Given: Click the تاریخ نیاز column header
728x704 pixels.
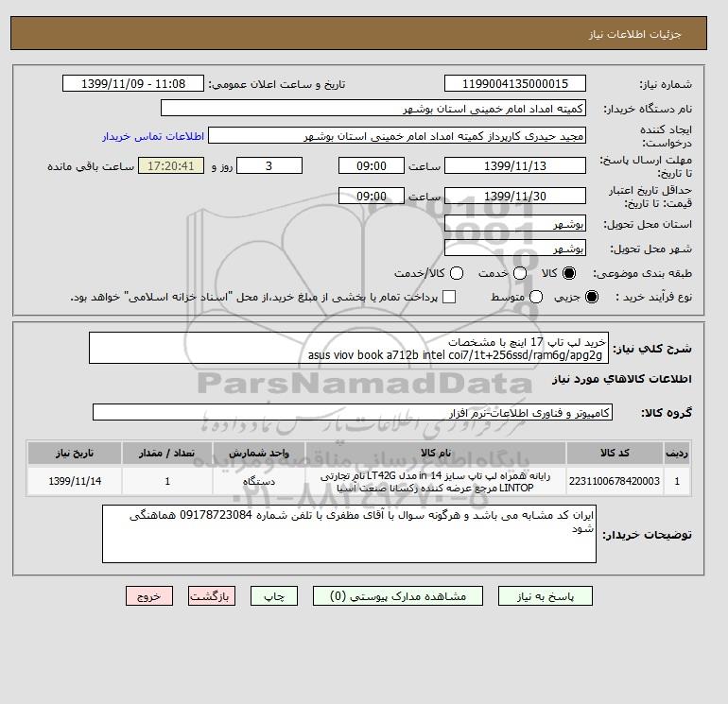Looking at the screenshot, I should [x=75, y=453].
